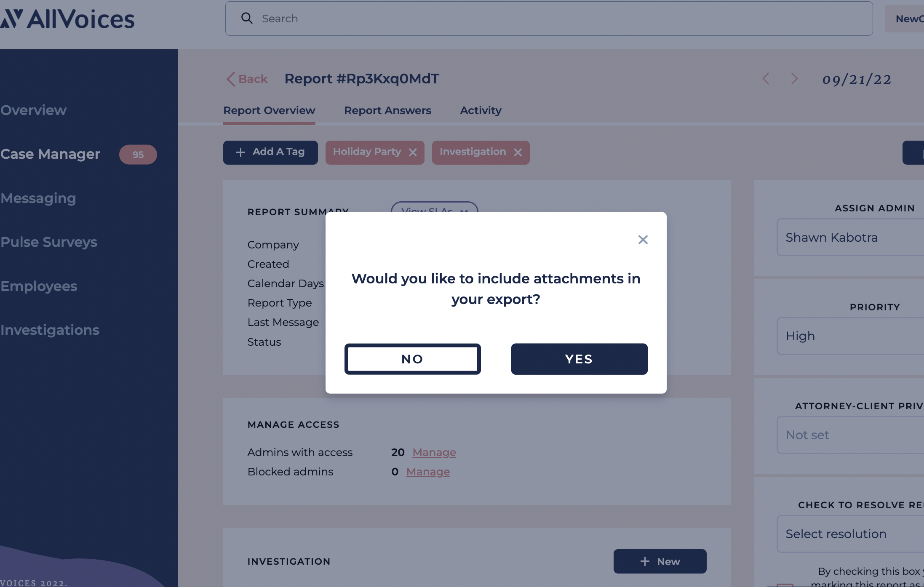The height and width of the screenshot is (587, 924).
Task: Open Case Manager in sidebar
Action: click(x=50, y=154)
